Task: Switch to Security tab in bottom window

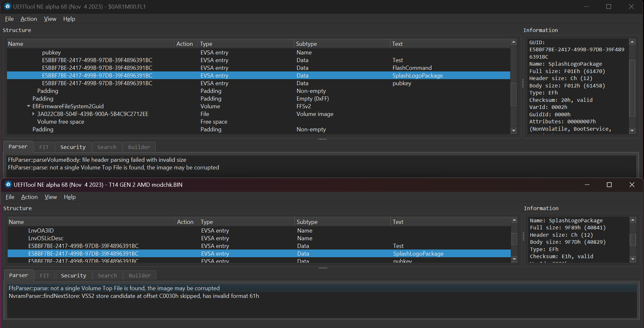Action: click(73, 275)
